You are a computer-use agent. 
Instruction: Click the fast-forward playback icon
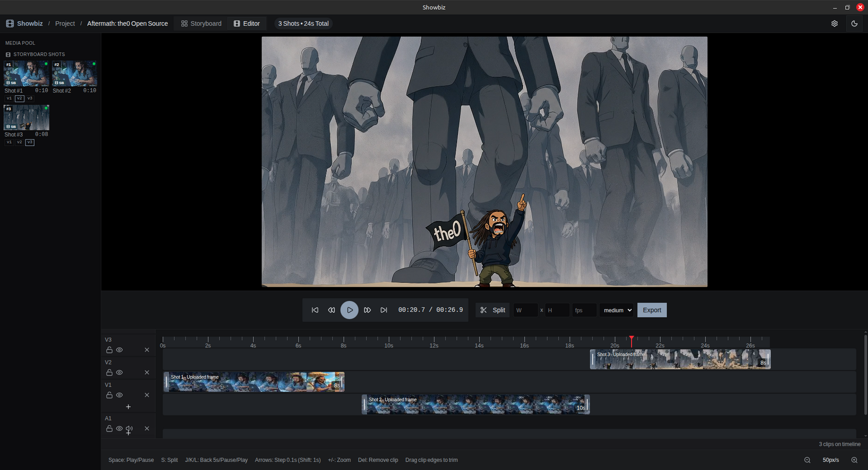(x=367, y=310)
